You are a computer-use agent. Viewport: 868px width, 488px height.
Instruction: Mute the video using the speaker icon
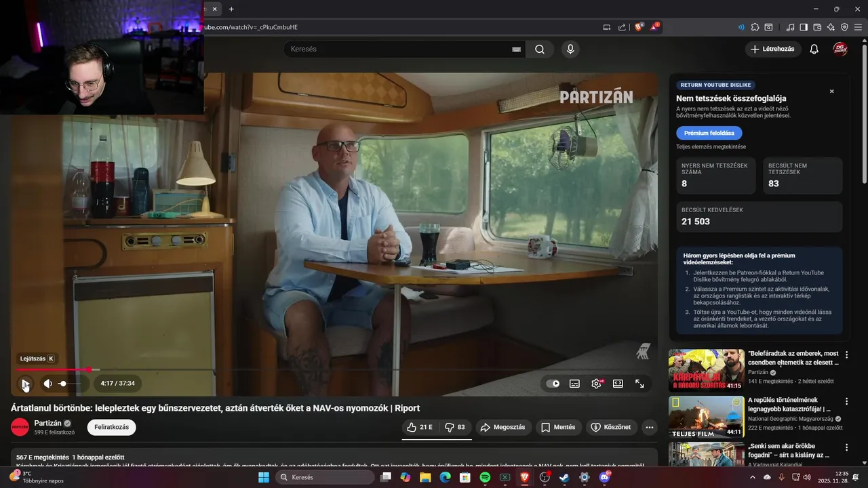pyautogui.click(x=47, y=384)
